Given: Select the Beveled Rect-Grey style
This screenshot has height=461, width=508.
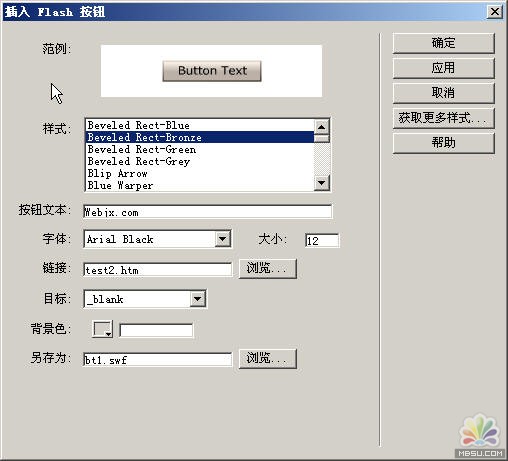Looking at the screenshot, I should click(x=200, y=161).
